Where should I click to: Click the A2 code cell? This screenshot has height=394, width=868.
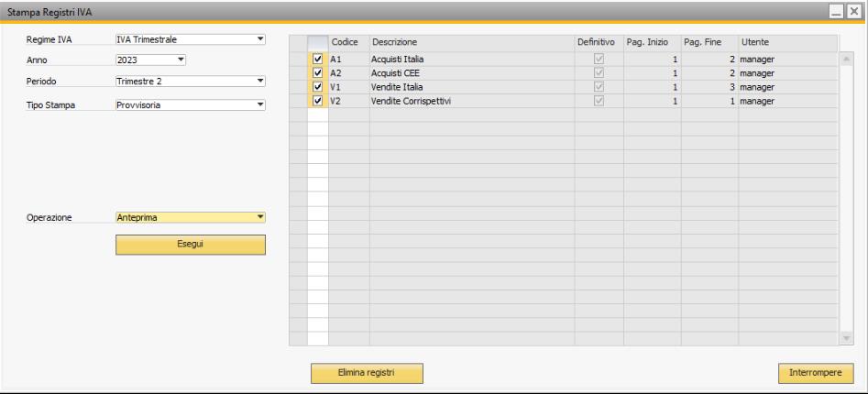tap(348, 73)
